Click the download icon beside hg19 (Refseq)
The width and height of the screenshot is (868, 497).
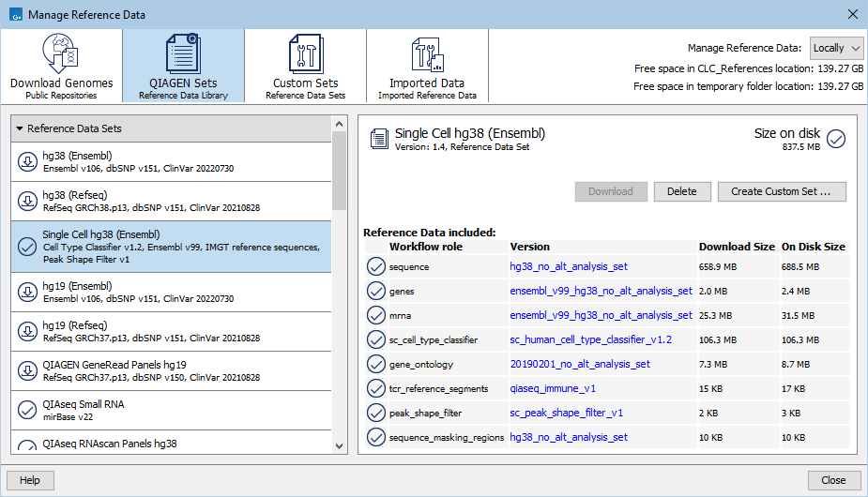(27, 331)
